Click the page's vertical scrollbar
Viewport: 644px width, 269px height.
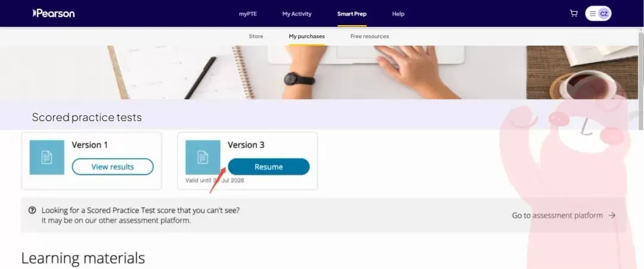point(641,78)
